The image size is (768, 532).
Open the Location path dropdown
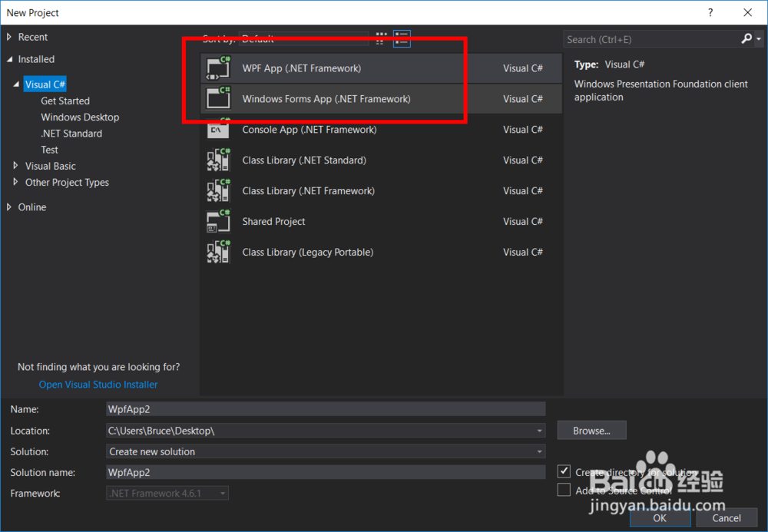(x=539, y=431)
